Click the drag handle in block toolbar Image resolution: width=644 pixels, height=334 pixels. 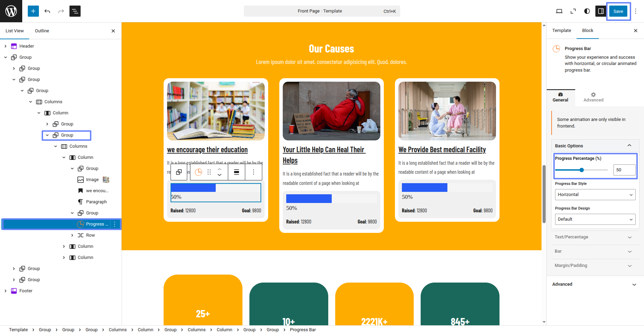click(x=209, y=172)
